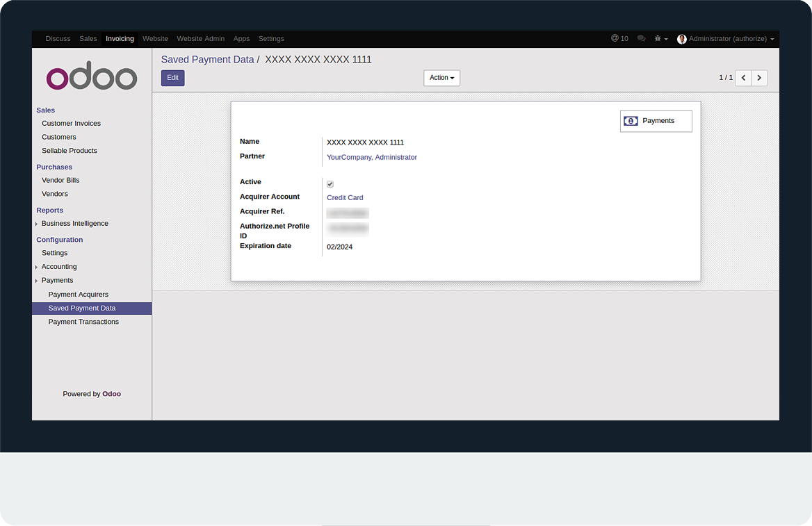Screen dimensions: 812x526
Task: Open the Website menu
Action: [155, 39]
